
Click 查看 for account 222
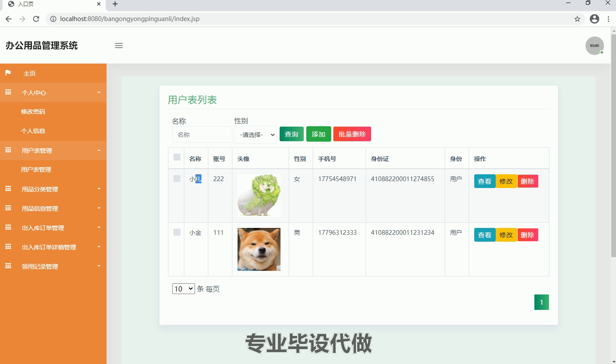click(x=485, y=181)
